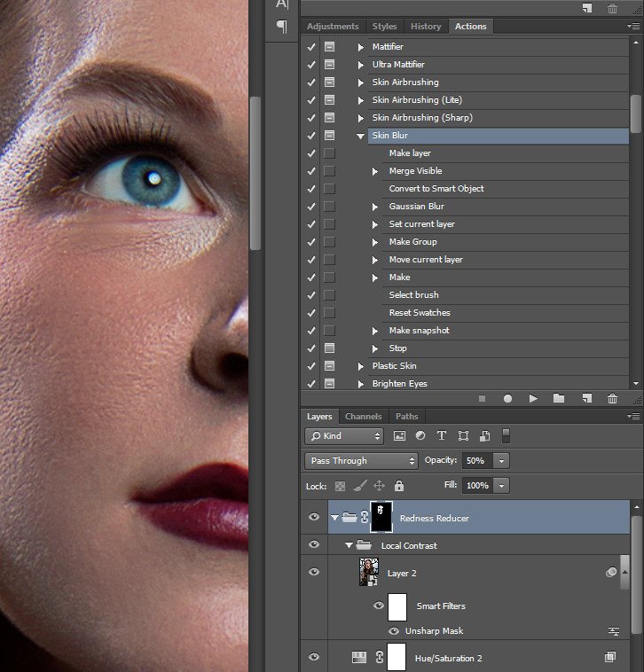Screen dimensions: 644x672
Task: Hide the Redness Reducer group
Action: coord(313,518)
